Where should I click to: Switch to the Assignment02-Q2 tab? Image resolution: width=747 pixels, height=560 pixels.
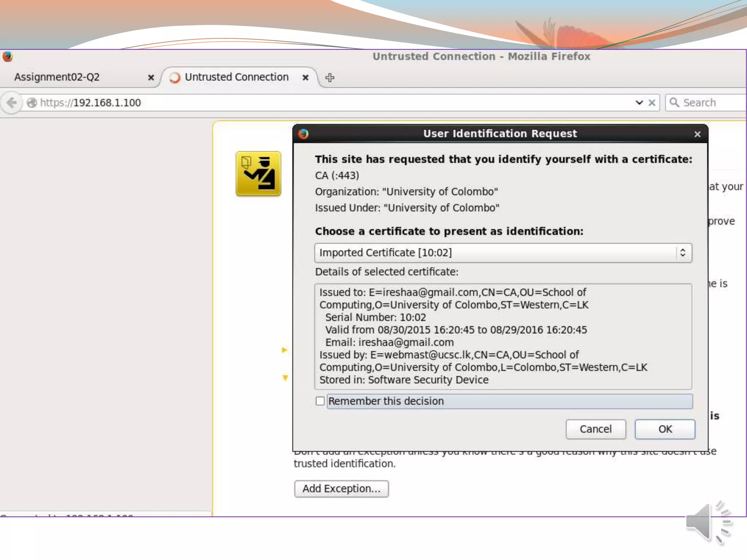point(57,77)
